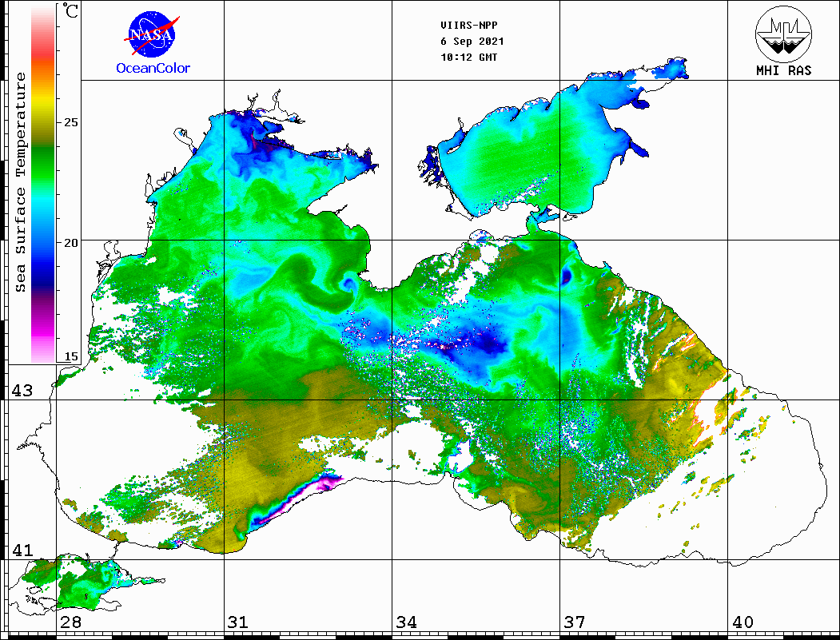Pick the magenta bottom of temperature colorbar
840x640 pixels.
pyautogui.click(x=43, y=332)
